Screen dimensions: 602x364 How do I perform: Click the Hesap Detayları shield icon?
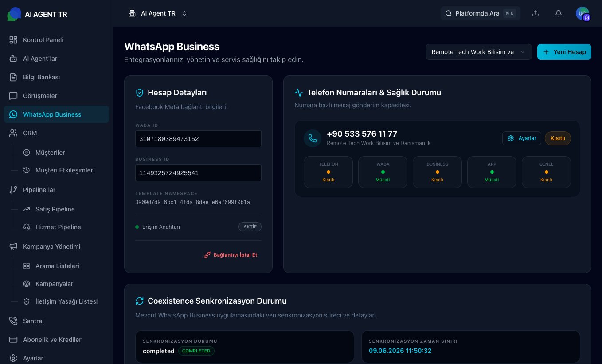140,93
